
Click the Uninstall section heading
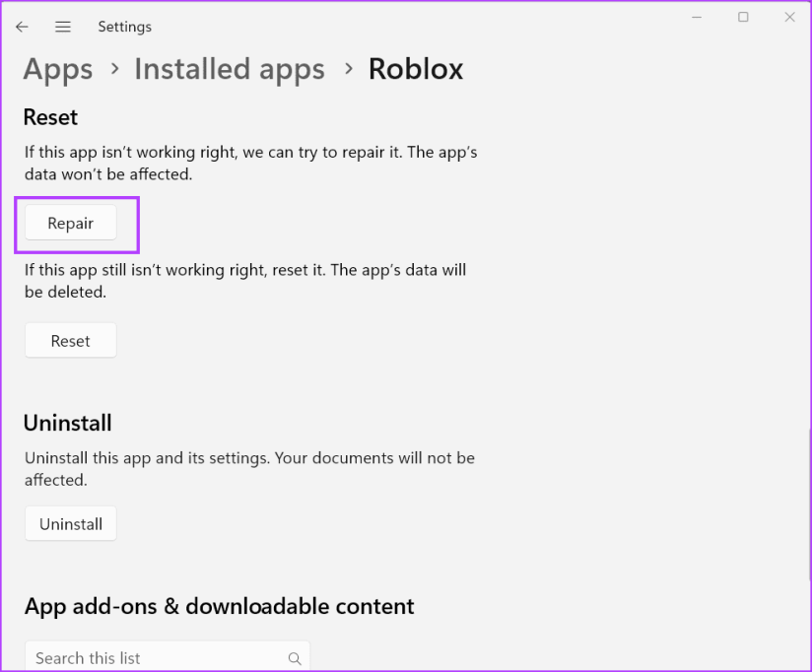pos(67,423)
